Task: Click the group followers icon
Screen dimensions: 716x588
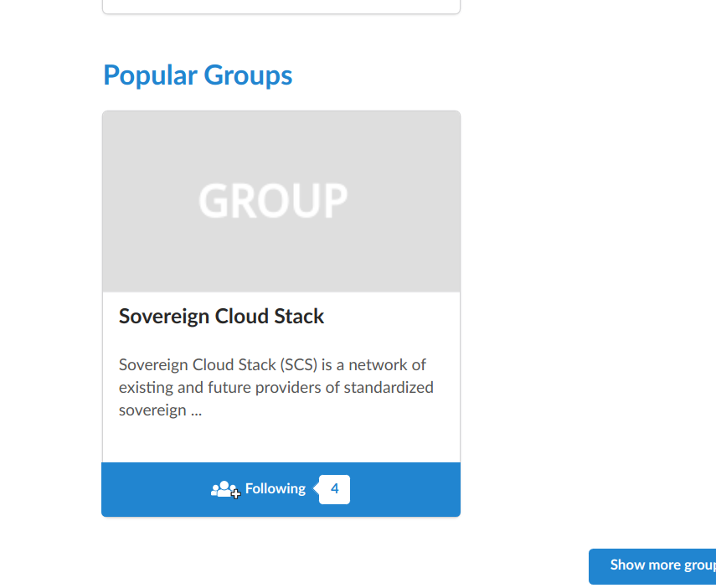Action: pos(225,489)
